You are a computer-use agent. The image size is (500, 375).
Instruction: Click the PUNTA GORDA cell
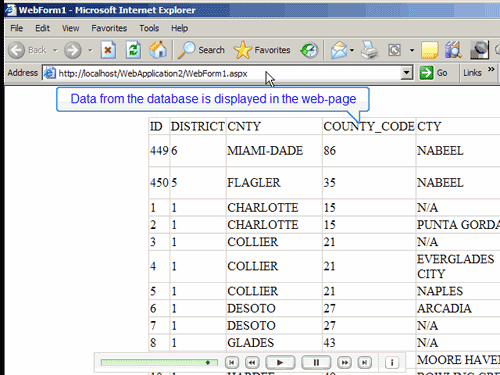coord(458,225)
